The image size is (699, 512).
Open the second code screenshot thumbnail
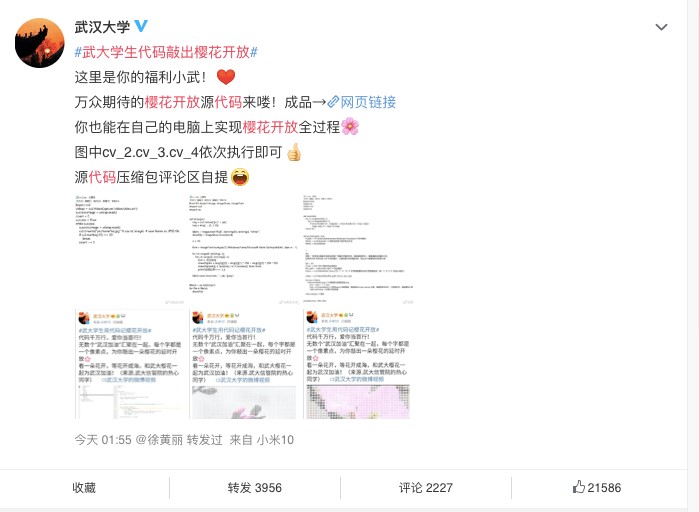(x=243, y=250)
